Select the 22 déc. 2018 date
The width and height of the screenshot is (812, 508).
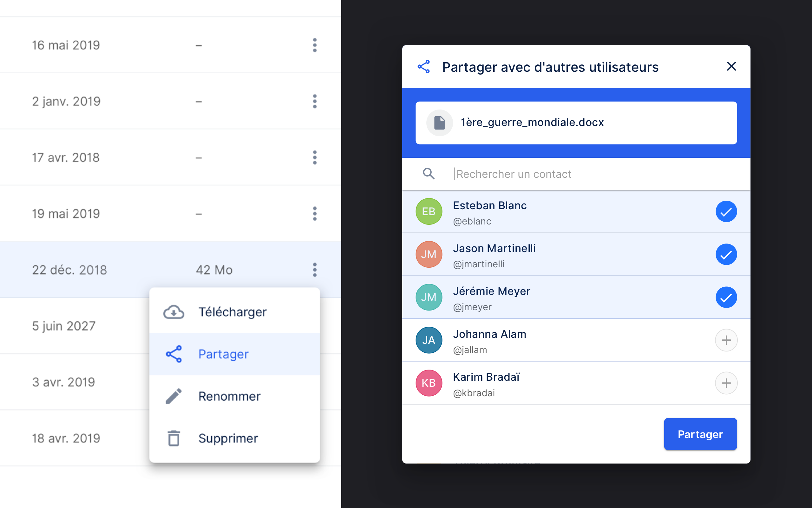69,270
